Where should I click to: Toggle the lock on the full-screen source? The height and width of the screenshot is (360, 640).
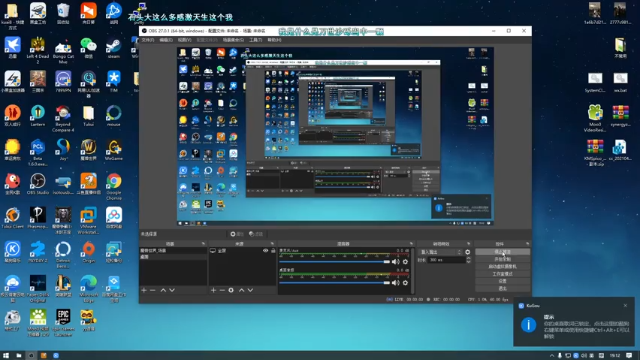(273, 251)
